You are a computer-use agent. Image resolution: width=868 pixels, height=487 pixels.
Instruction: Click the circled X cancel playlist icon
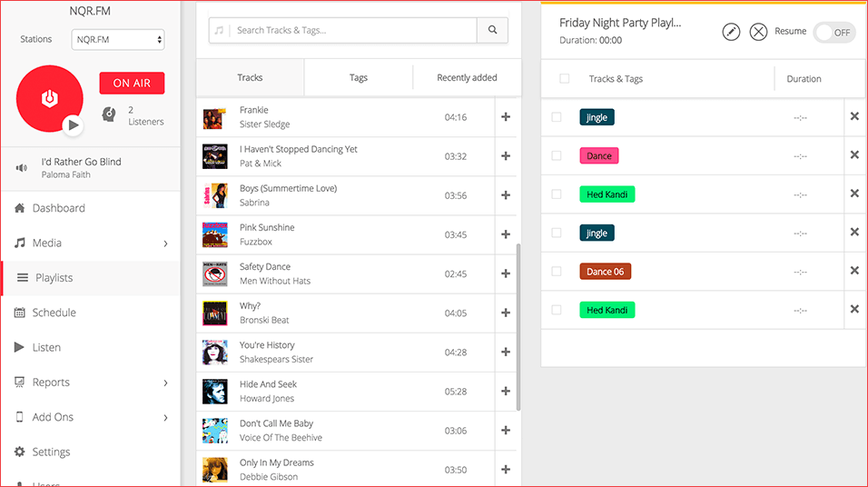tap(758, 32)
